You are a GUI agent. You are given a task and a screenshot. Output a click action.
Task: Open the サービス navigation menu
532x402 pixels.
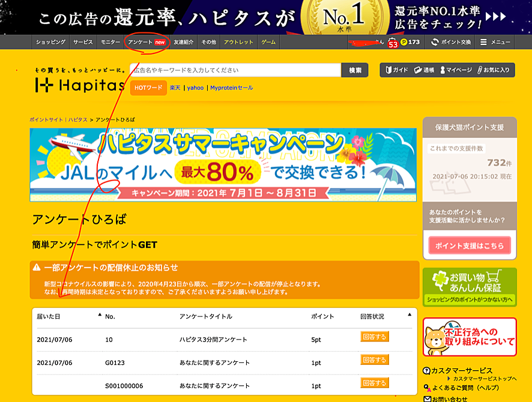[x=83, y=42]
